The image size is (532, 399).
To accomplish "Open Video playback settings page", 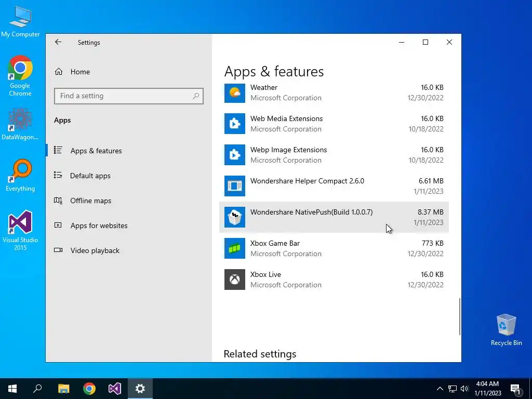I will [x=129, y=250].
